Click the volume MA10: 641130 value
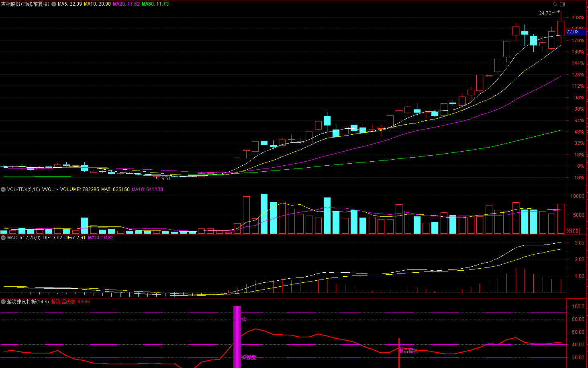Viewport: 588px width, 368px height. (x=147, y=189)
